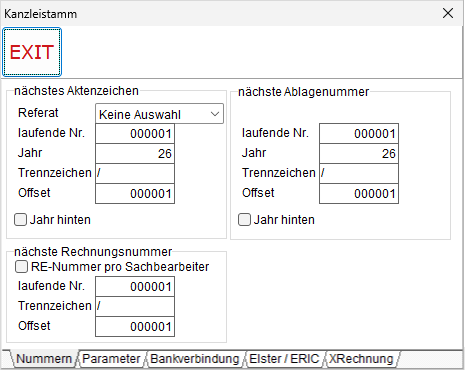Click Trennzeichen field in nächste Rechnungsnummer group
The image size is (465, 370).
[x=135, y=306]
